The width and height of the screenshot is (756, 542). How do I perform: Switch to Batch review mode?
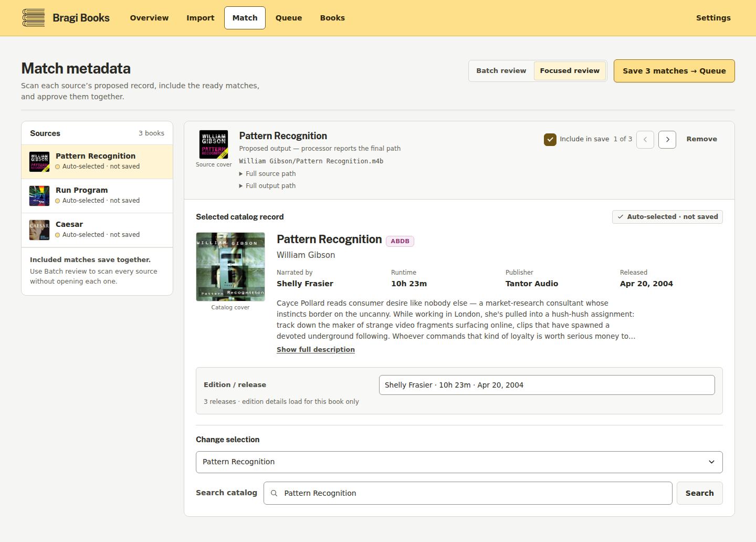tap(501, 71)
